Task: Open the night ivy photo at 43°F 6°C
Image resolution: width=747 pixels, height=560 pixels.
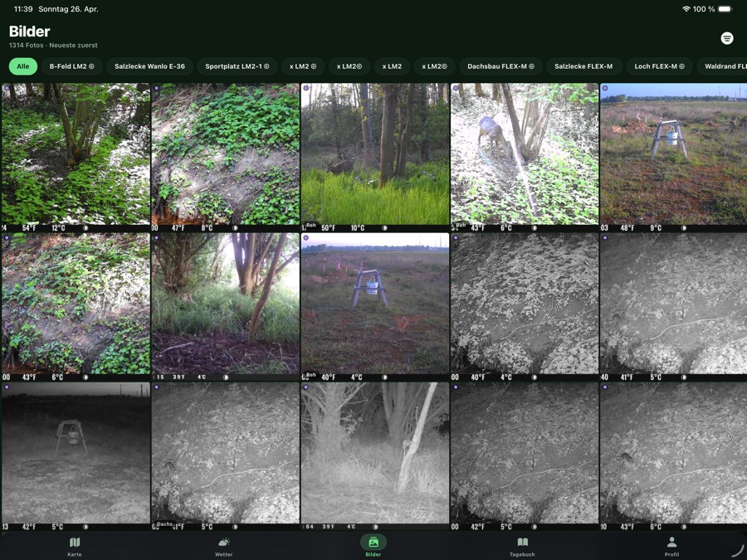Action: (674, 456)
